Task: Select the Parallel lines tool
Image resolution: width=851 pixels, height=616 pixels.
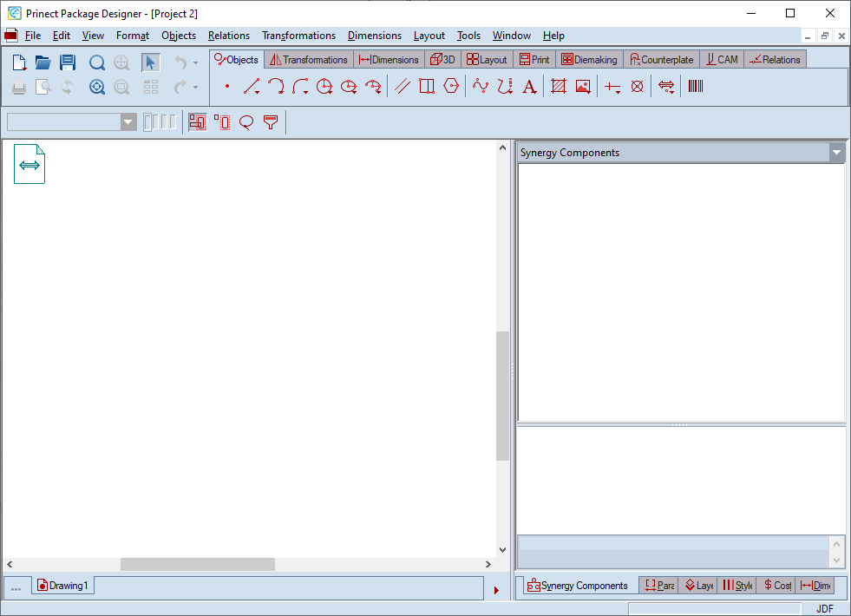Action: pyautogui.click(x=403, y=86)
